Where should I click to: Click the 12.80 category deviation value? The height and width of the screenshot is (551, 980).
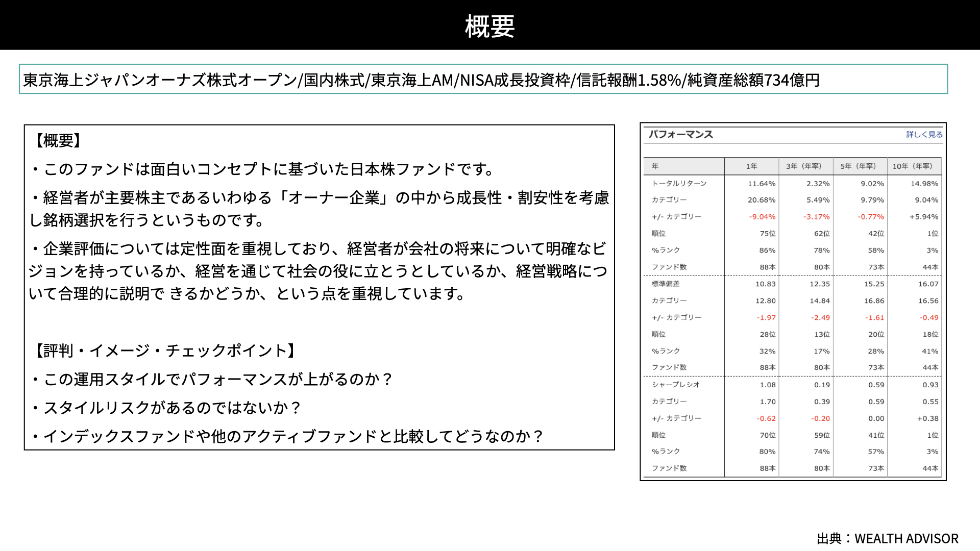click(x=766, y=301)
